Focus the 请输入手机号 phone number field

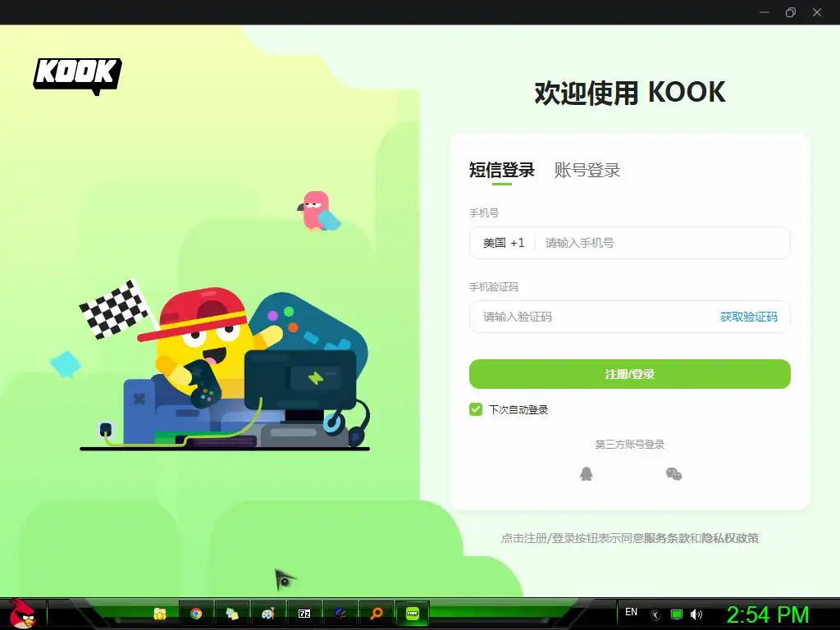click(x=662, y=243)
